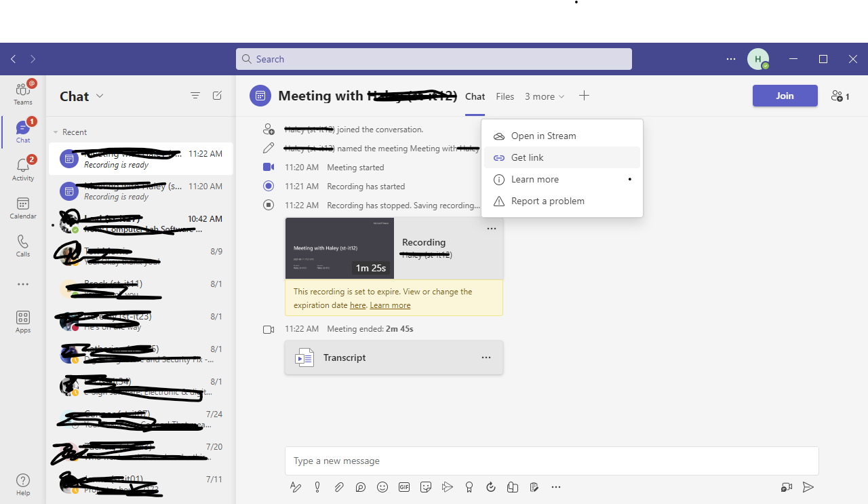Image resolution: width=868 pixels, height=504 pixels.
Task: Follow the expiration date 'here' link
Action: tap(358, 305)
